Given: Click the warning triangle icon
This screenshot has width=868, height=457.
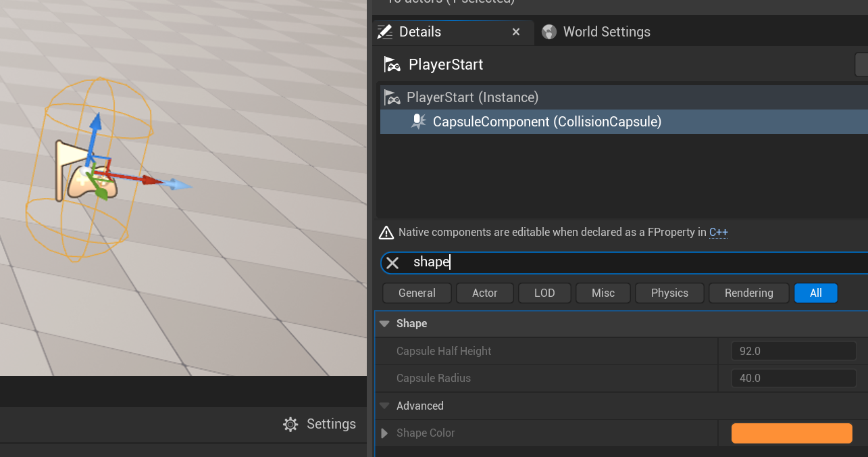Looking at the screenshot, I should (x=386, y=233).
